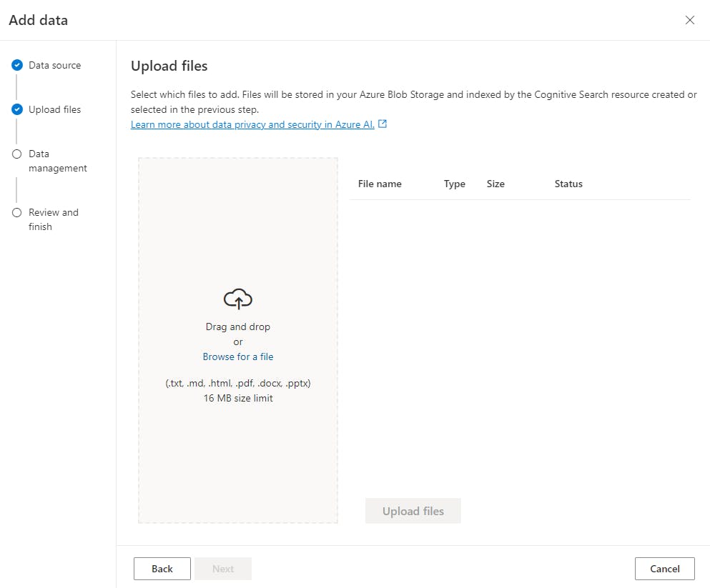This screenshot has width=710, height=588.
Task: Click the Upload files step checkmark icon
Action: coord(17,109)
